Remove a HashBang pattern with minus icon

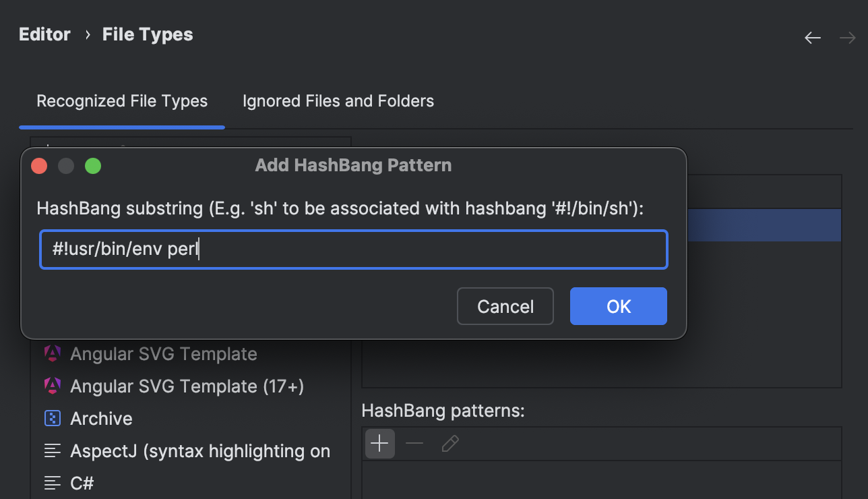pos(414,443)
